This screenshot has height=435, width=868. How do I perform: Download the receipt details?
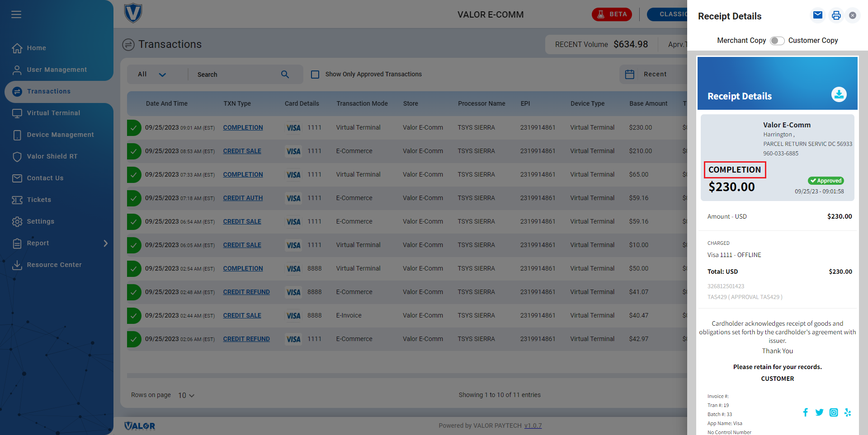[x=839, y=94]
